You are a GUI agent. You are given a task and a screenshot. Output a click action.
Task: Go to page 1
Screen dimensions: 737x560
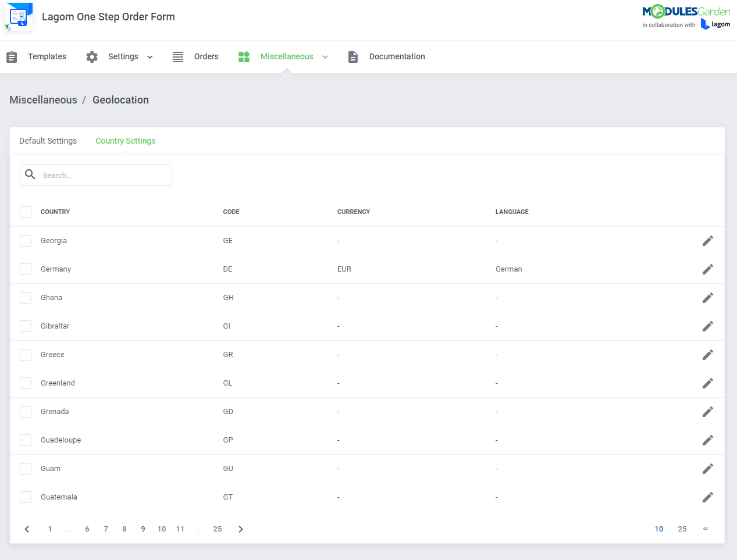point(50,529)
